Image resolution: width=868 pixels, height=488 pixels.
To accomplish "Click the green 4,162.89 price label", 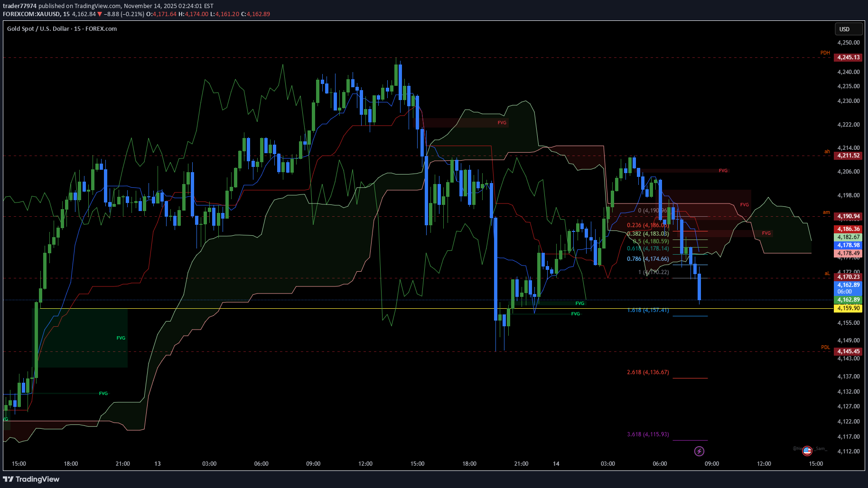I will (x=848, y=300).
